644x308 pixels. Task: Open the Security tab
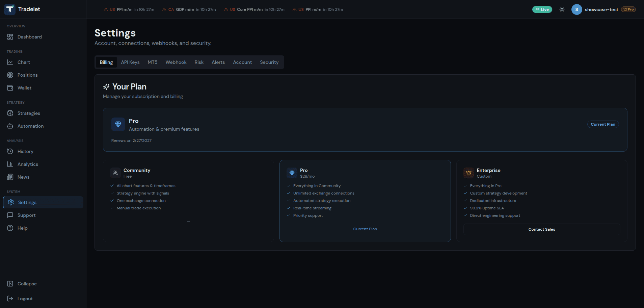click(x=269, y=62)
